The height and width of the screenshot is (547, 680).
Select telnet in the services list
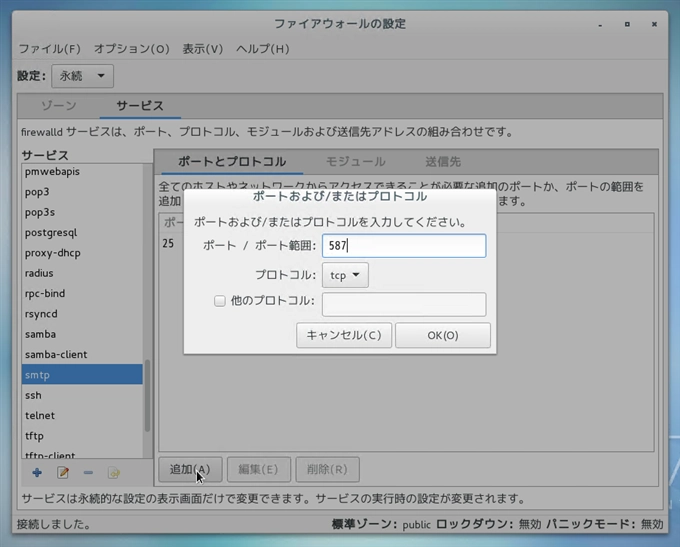[82, 416]
